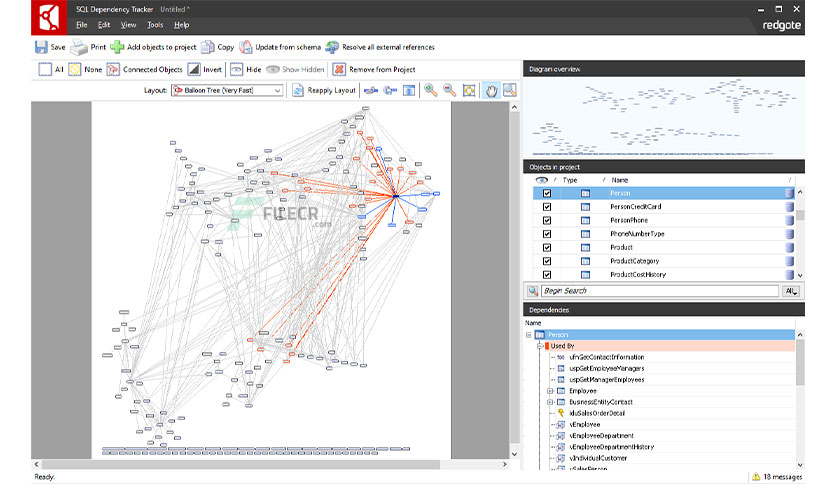
Task: Uncheck the ProductCategory checkbox
Action: 547,261
